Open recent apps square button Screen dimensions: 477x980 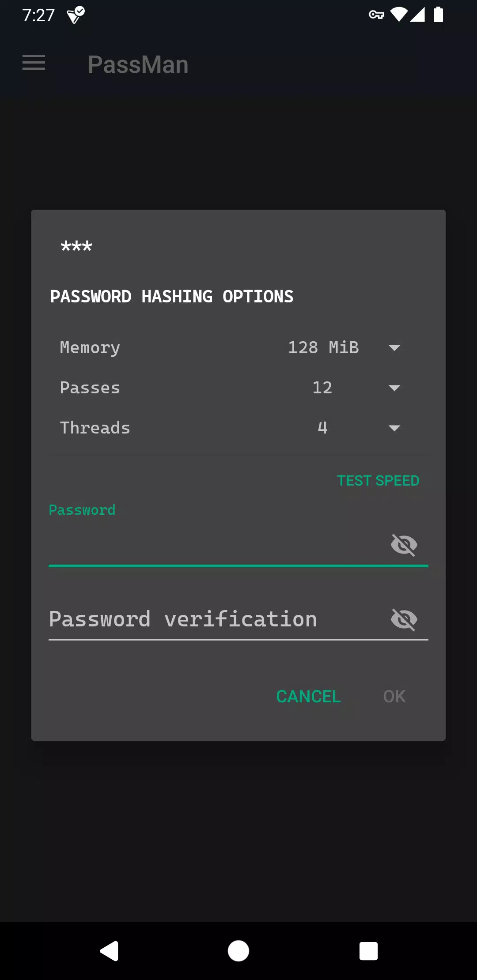coord(368,951)
